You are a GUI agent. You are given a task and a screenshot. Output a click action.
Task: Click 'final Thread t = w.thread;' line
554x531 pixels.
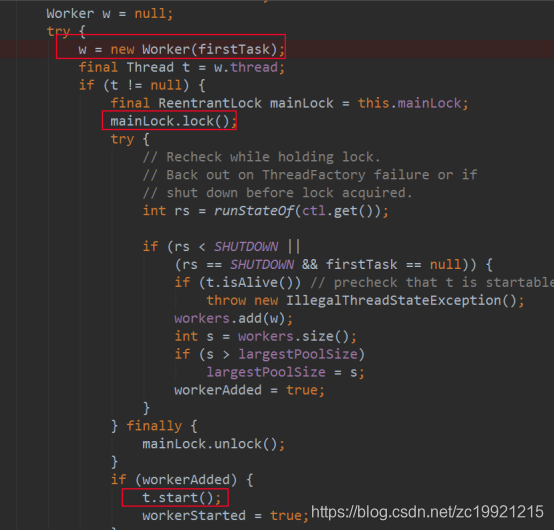[181, 67]
